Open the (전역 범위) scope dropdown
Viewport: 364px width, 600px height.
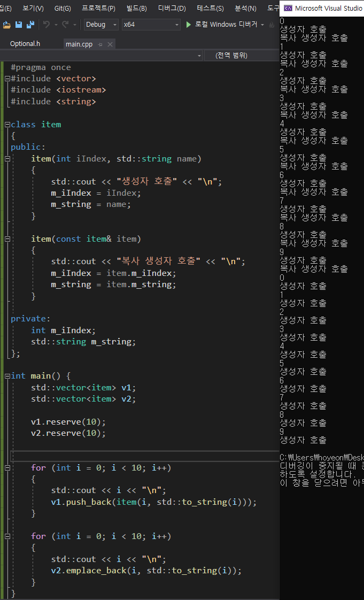[242, 56]
